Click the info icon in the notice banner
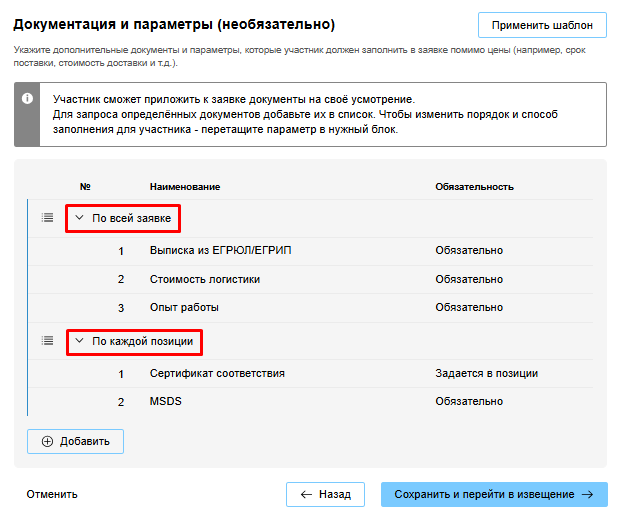This screenshot has width=624, height=518. (27, 99)
